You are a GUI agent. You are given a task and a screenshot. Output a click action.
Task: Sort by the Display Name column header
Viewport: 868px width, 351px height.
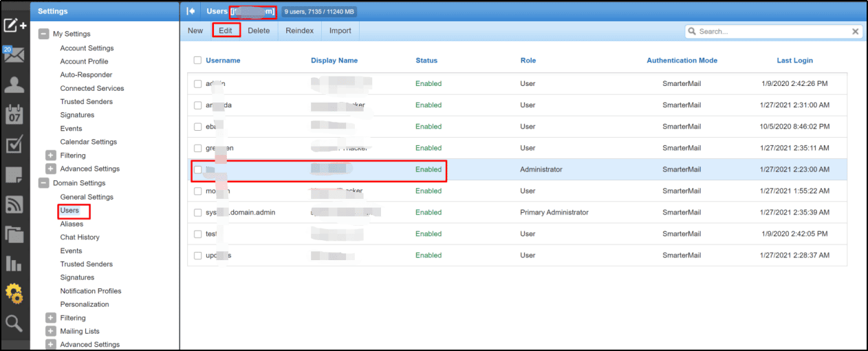(x=334, y=61)
